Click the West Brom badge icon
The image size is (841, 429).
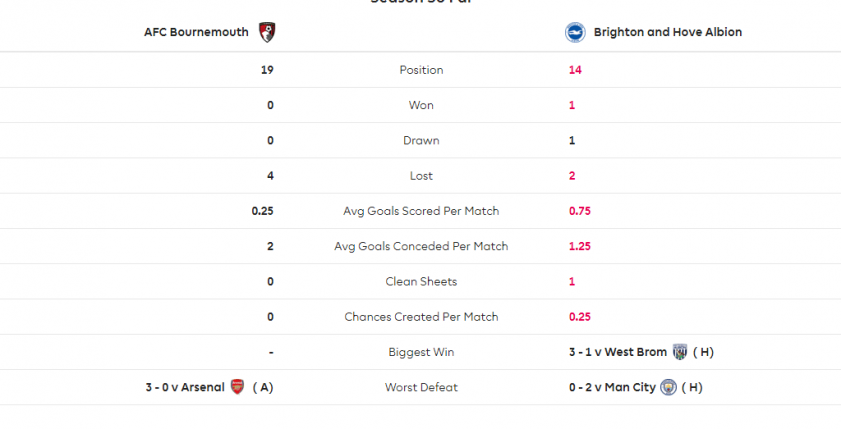[x=680, y=352]
